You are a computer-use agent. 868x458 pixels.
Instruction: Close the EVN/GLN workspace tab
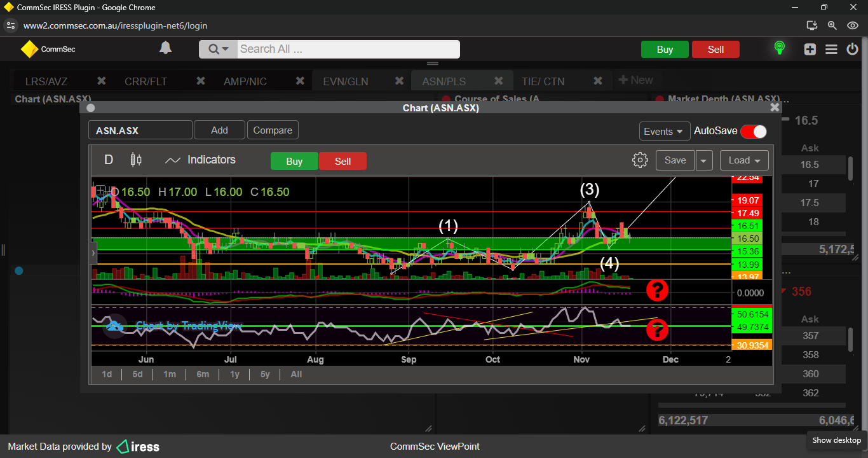tap(399, 81)
